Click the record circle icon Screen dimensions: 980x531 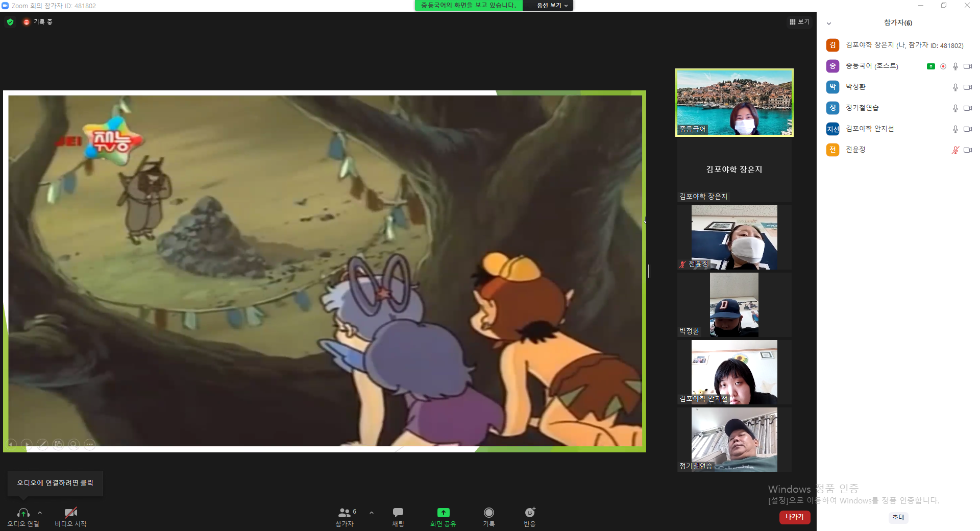pos(489,512)
